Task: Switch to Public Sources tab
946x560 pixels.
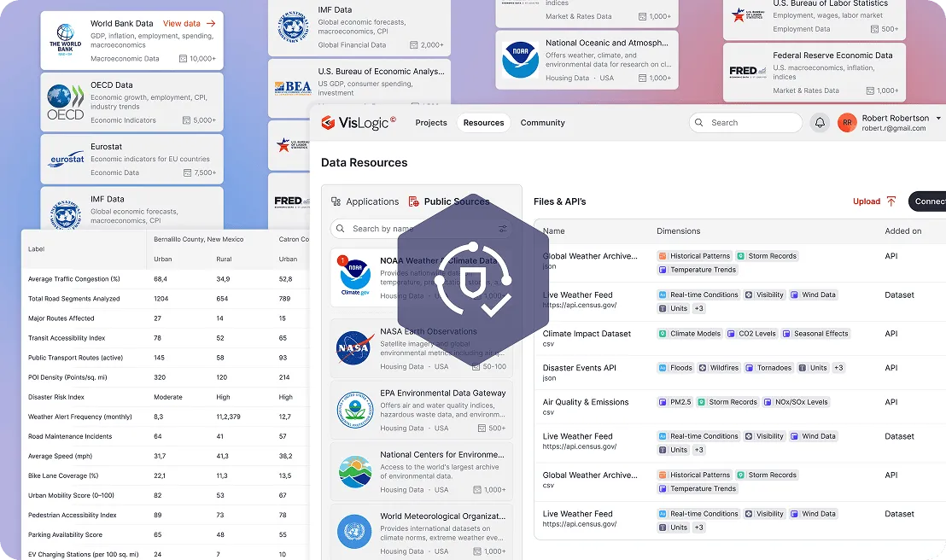Action: (x=449, y=201)
